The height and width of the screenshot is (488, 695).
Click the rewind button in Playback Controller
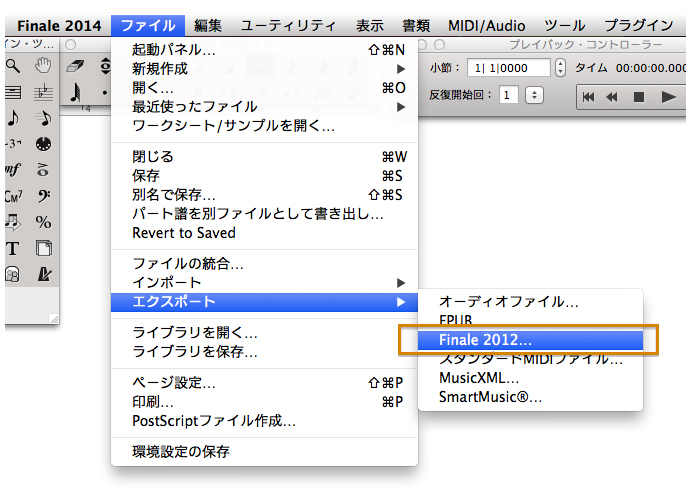click(x=612, y=97)
